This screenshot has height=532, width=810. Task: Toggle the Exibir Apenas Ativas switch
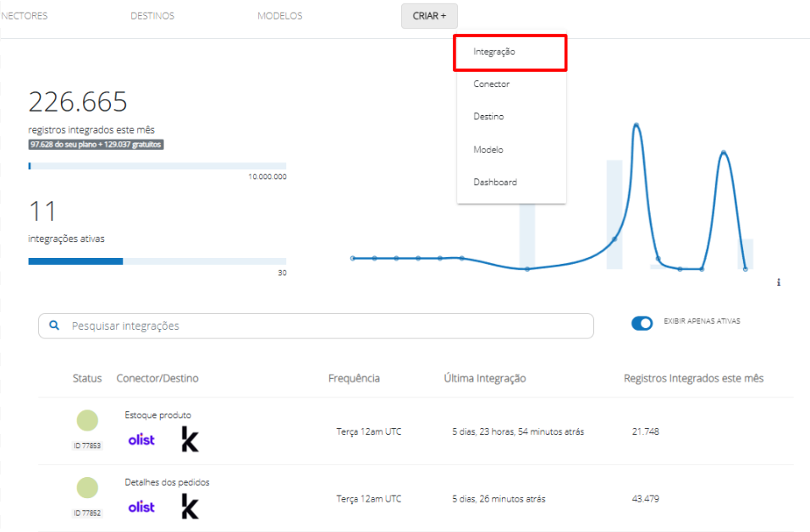[642, 322]
